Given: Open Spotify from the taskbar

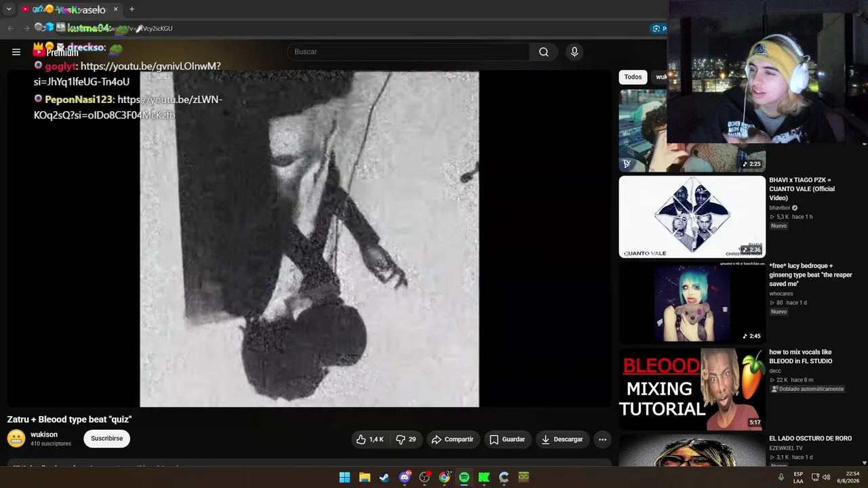Looking at the screenshot, I should point(464,477).
